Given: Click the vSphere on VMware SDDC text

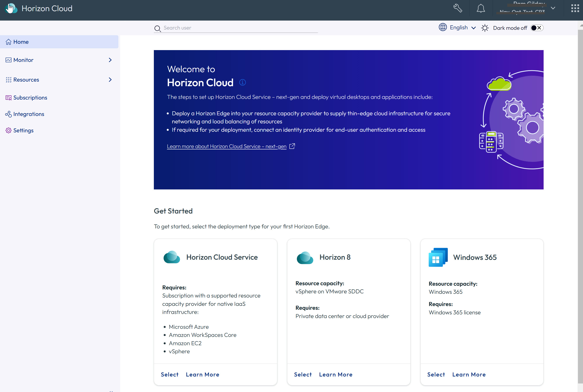Looking at the screenshot, I should tap(329, 292).
